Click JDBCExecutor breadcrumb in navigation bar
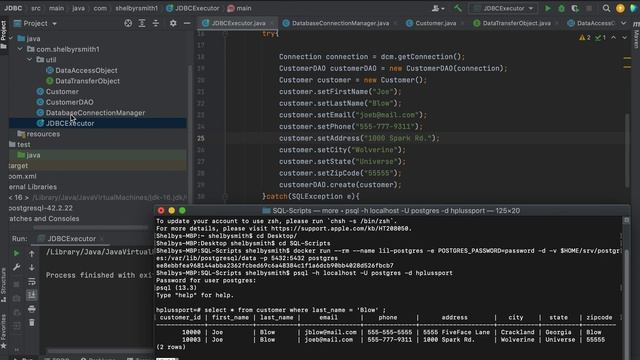The height and width of the screenshot is (360, 640). click(192, 8)
